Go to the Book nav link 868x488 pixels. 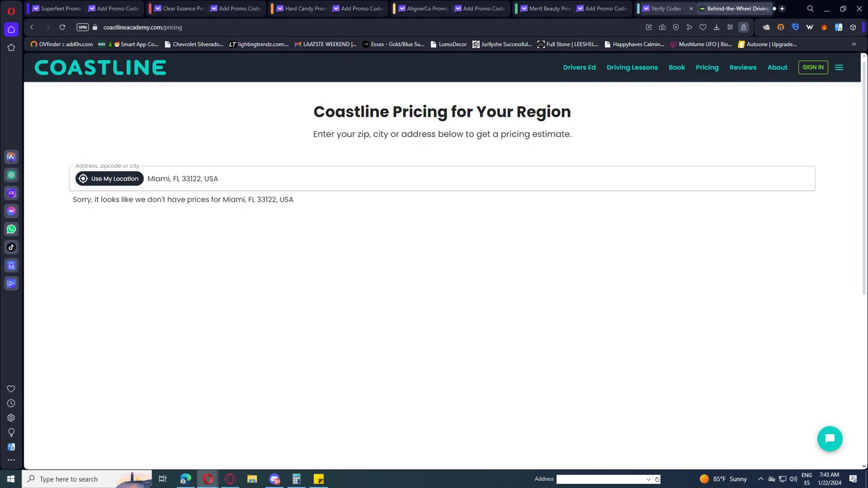pyautogui.click(x=676, y=68)
